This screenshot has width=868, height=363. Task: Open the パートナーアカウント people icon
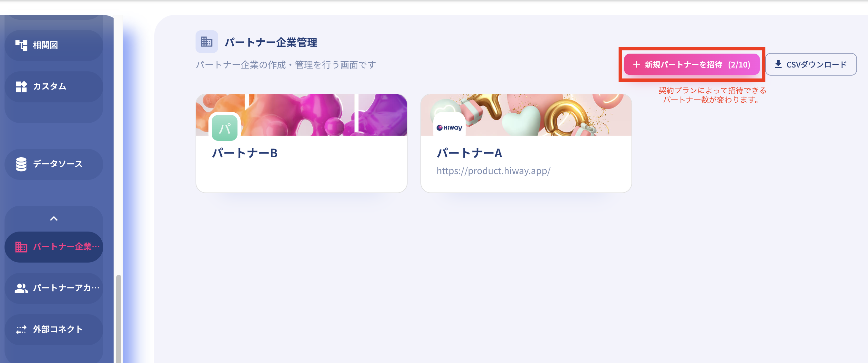tap(21, 288)
